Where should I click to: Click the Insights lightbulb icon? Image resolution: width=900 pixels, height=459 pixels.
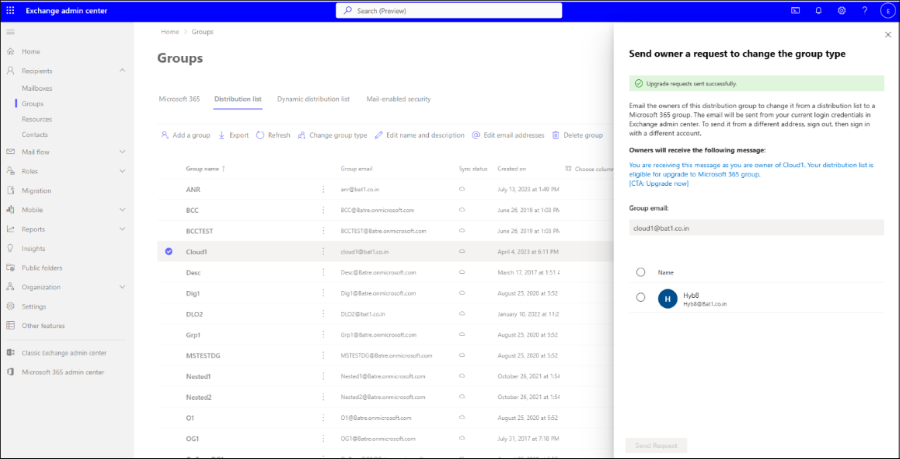10,248
